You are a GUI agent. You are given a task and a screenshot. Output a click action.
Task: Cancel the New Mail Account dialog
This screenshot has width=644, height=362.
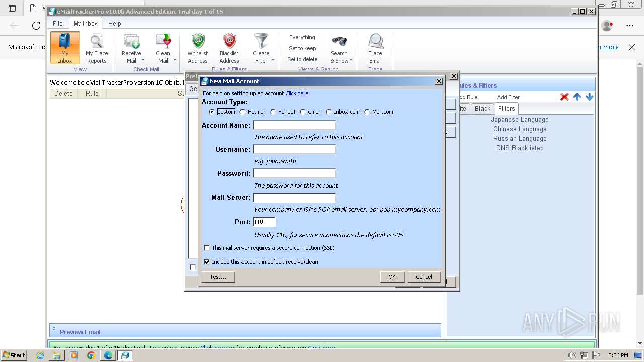[x=424, y=277]
